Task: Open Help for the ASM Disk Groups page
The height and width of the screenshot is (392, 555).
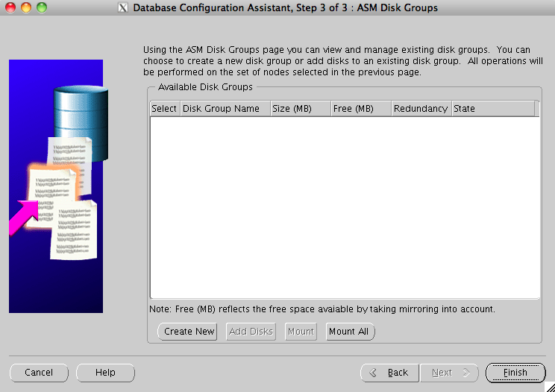Action: tap(105, 373)
